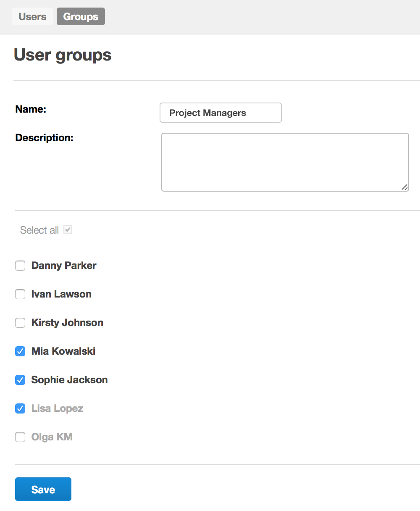Image resolution: width=420 pixels, height=511 pixels.
Task: Grab the Description resize handle
Action: [404, 187]
